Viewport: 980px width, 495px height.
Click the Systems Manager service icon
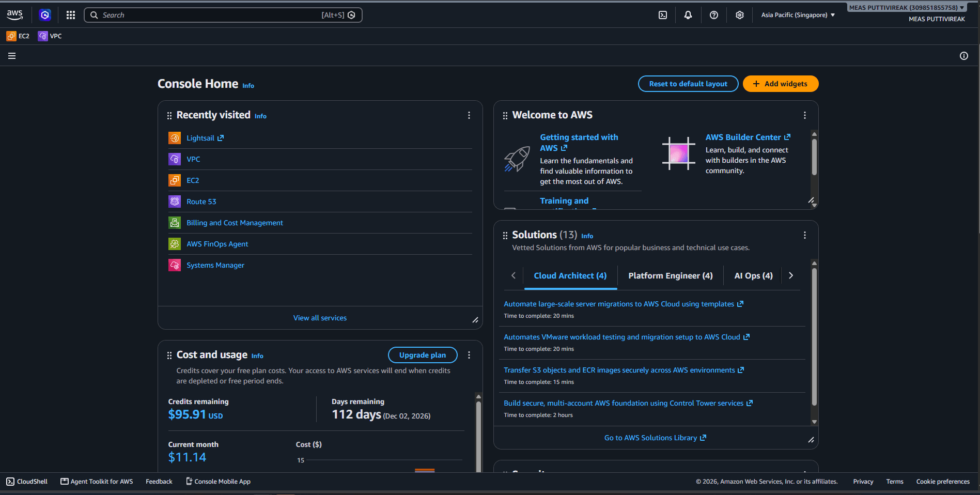click(175, 265)
